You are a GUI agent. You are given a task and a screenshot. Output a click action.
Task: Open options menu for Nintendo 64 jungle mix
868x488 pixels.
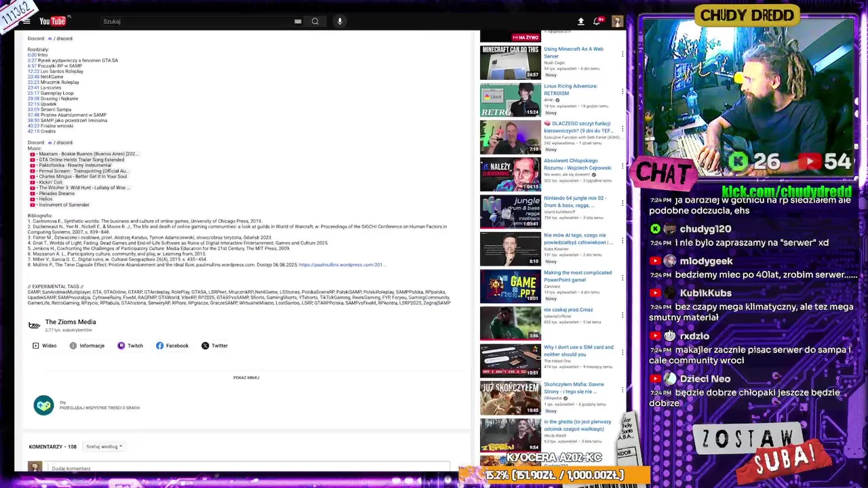click(623, 203)
